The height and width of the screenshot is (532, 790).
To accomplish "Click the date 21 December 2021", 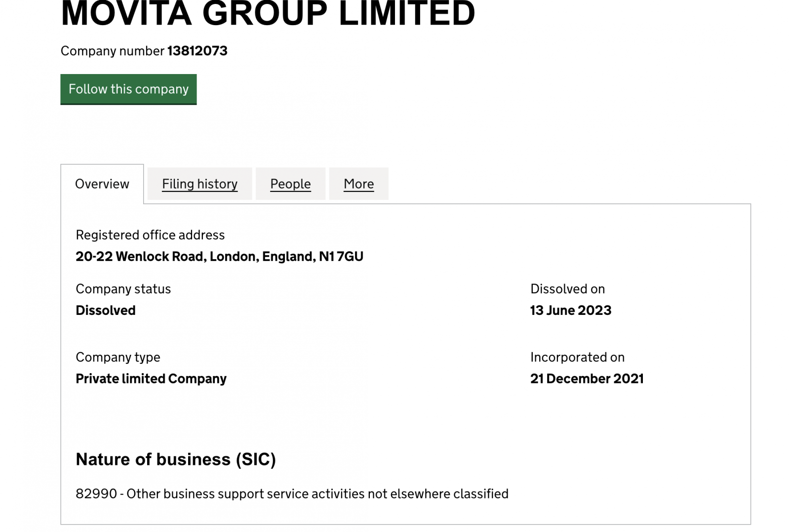I will pos(587,379).
